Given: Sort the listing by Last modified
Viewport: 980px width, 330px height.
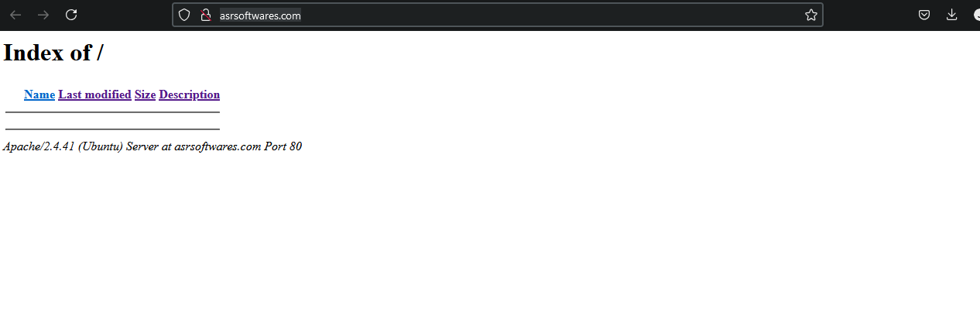Looking at the screenshot, I should [x=94, y=95].
